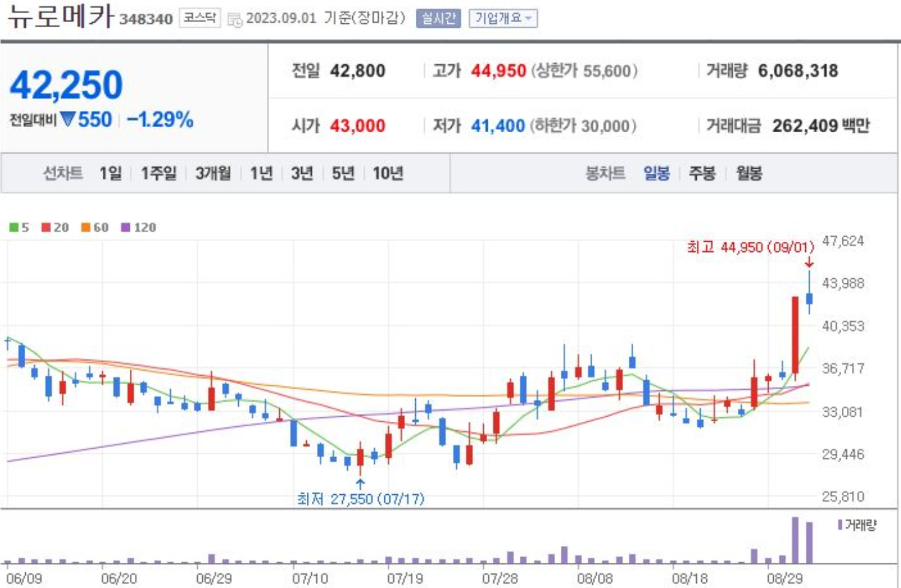
Task: Click the 07/19 date axis label
Action: (x=405, y=578)
